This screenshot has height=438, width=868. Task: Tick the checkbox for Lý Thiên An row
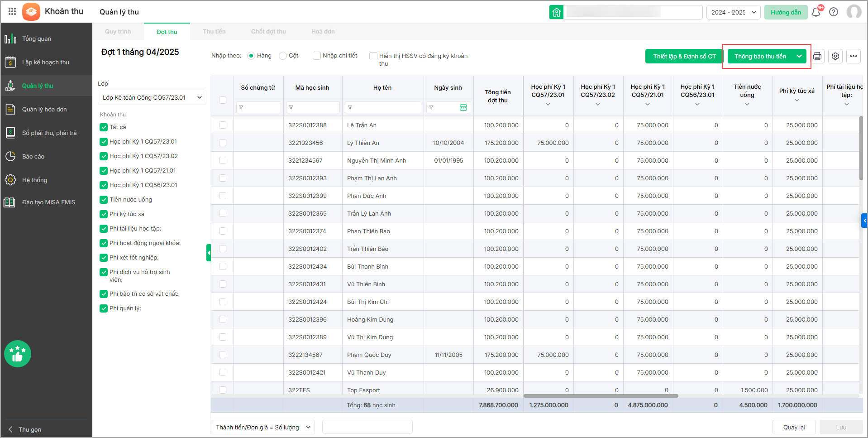[223, 143]
